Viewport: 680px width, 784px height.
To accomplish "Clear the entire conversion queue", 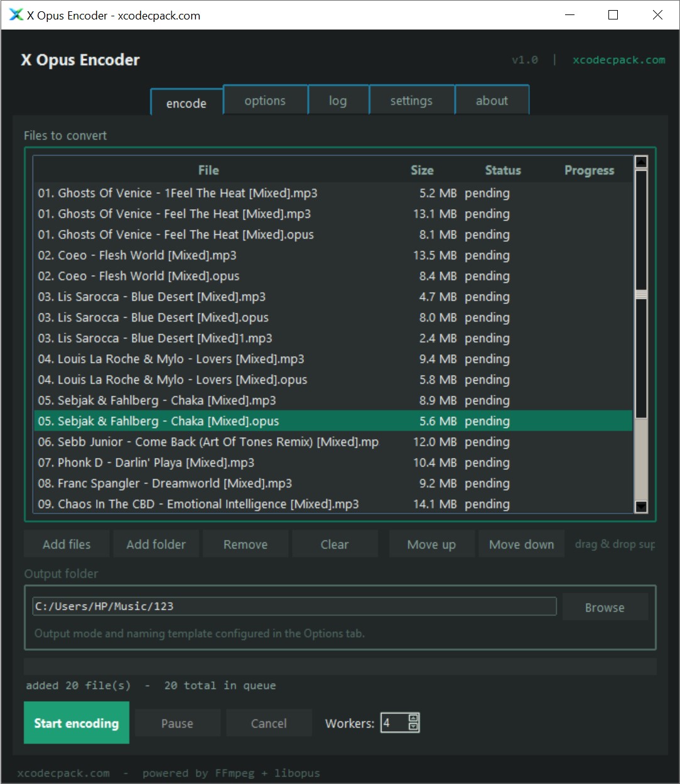I will pyautogui.click(x=335, y=544).
